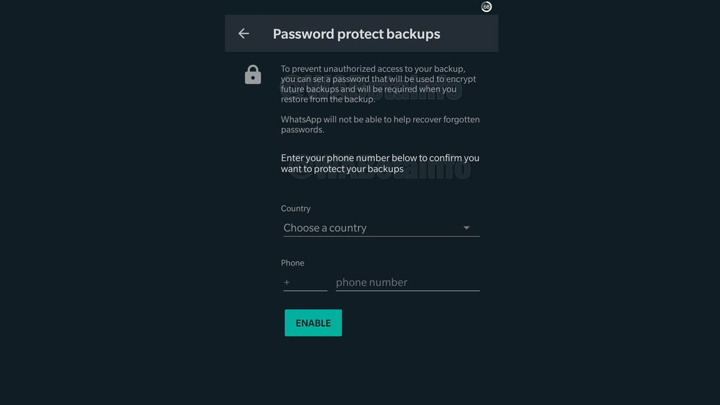Click the empty space right of ENABLE
The image size is (720, 405).
click(420, 323)
